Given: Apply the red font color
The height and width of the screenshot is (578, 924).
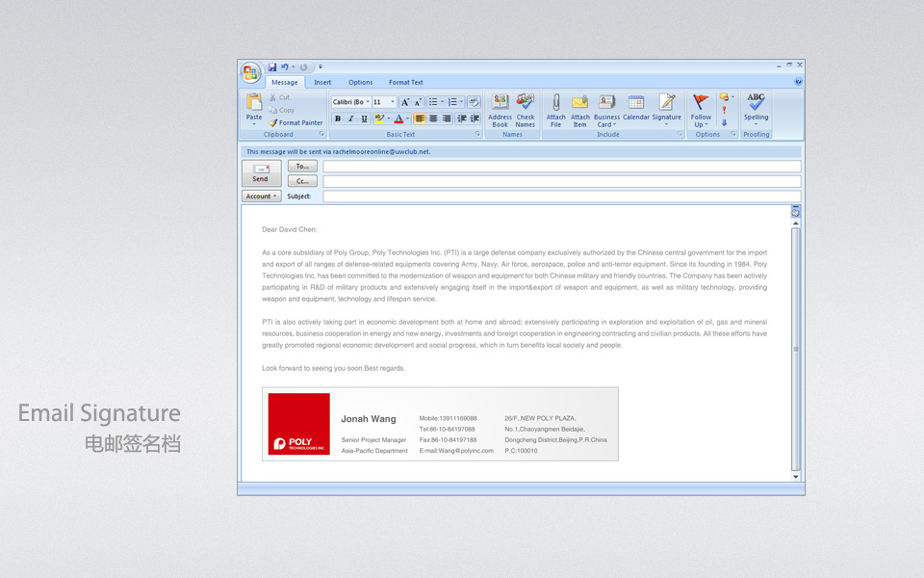Looking at the screenshot, I should [x=398, y=118].
